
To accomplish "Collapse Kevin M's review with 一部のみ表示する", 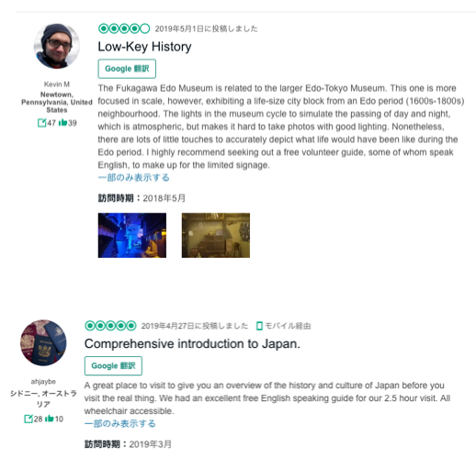I will (x=133, y=177).
